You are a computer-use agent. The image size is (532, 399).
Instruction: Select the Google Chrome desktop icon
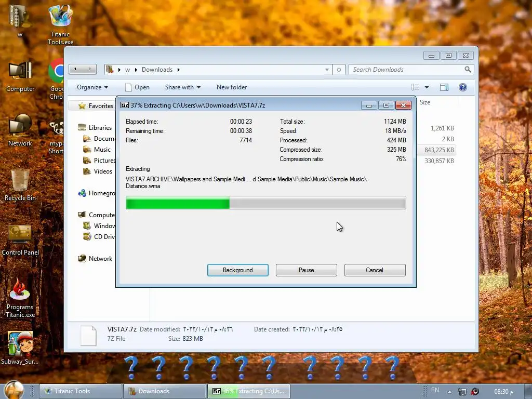(56, 79)
